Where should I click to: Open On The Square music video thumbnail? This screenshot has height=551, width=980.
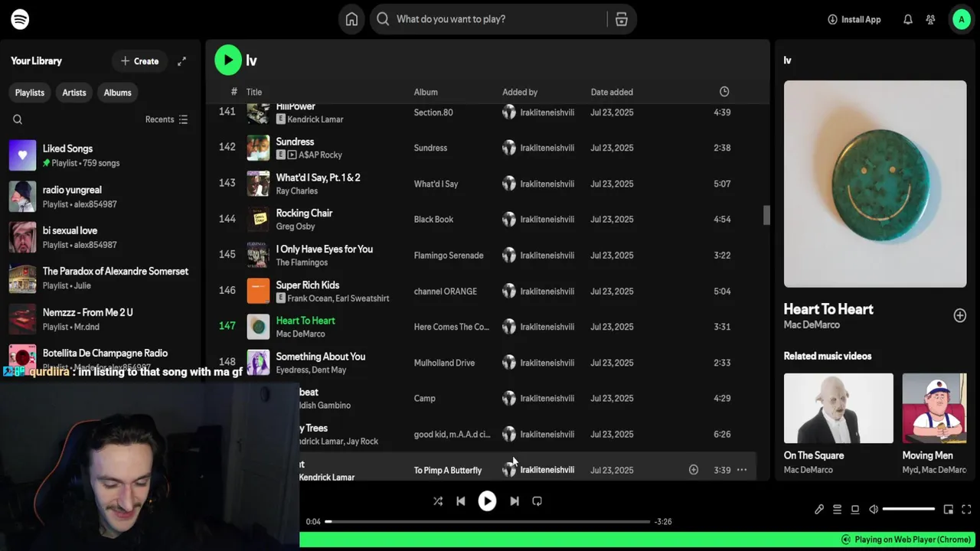point(838,408)
